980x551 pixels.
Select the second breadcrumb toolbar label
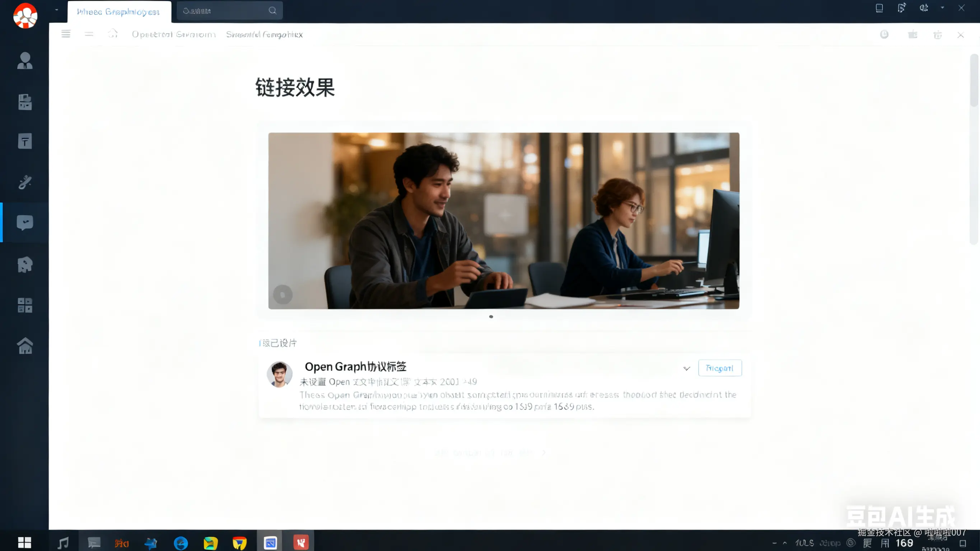(264, 34)
